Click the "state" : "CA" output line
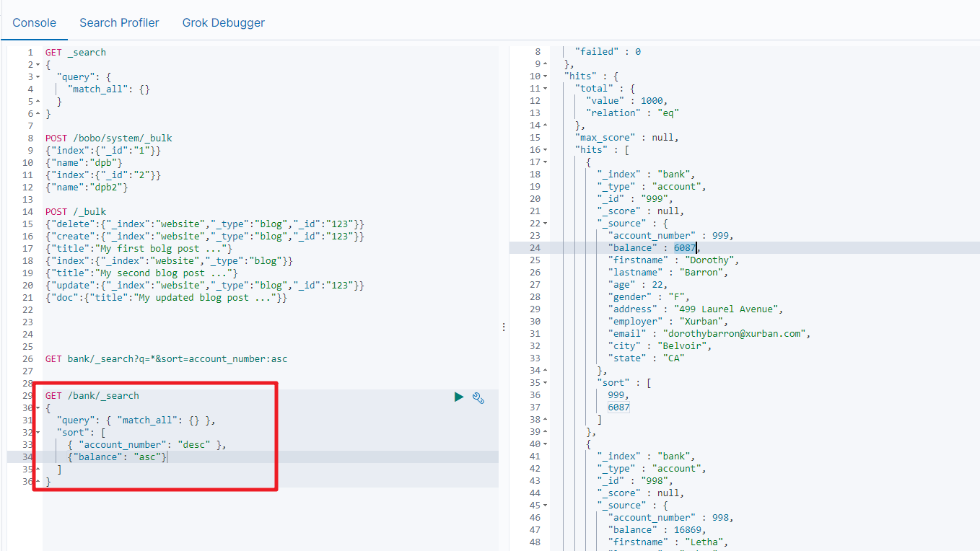Screen dimensions: 980x551 (x=647, y=358)
